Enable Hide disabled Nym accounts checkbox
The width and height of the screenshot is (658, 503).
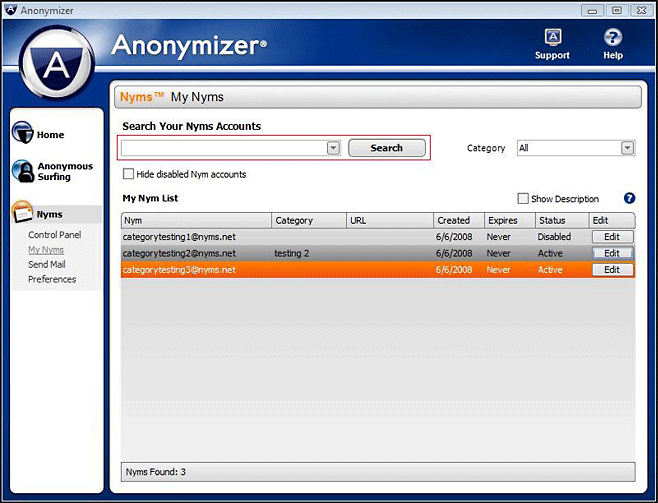[128, 174]
